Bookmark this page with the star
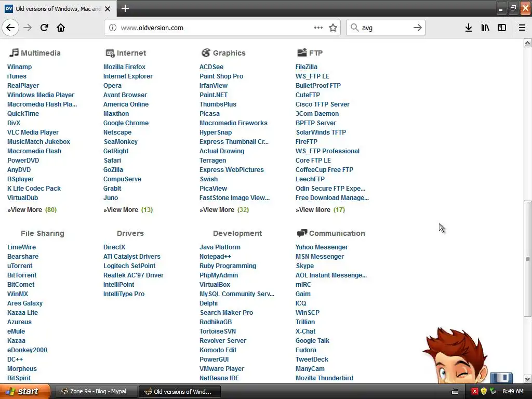The height and width of the screenshot is (399, 532). click(333, 28)
